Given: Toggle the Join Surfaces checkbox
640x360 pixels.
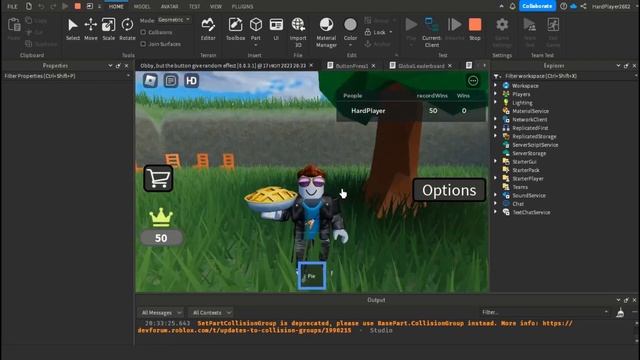Looking at the screenshot, I should click(143, 44).
